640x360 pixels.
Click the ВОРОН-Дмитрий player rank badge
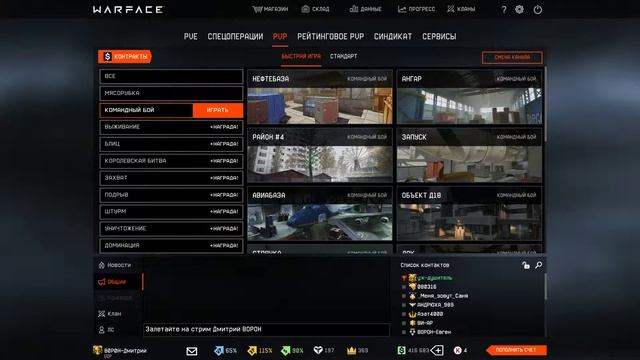(97, 350)
